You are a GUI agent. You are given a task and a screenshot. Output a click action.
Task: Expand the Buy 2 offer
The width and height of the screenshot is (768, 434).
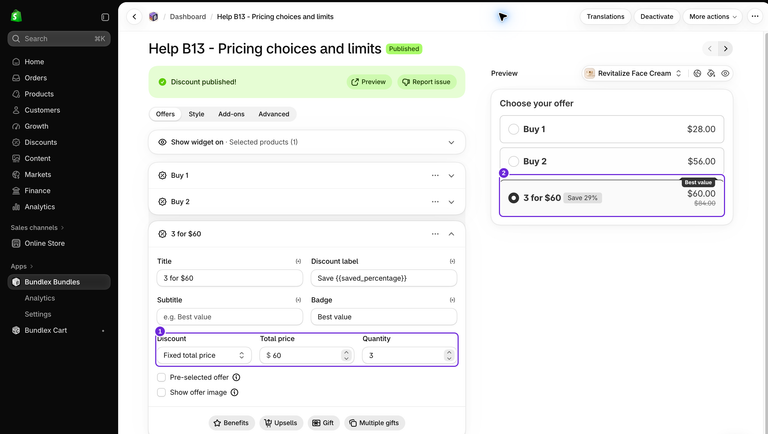tap(451, 202)
